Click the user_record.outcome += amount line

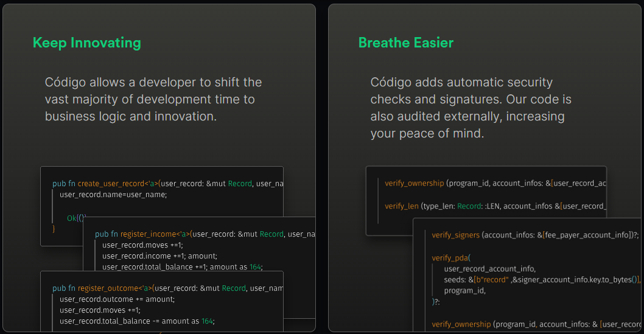point(117,299)
